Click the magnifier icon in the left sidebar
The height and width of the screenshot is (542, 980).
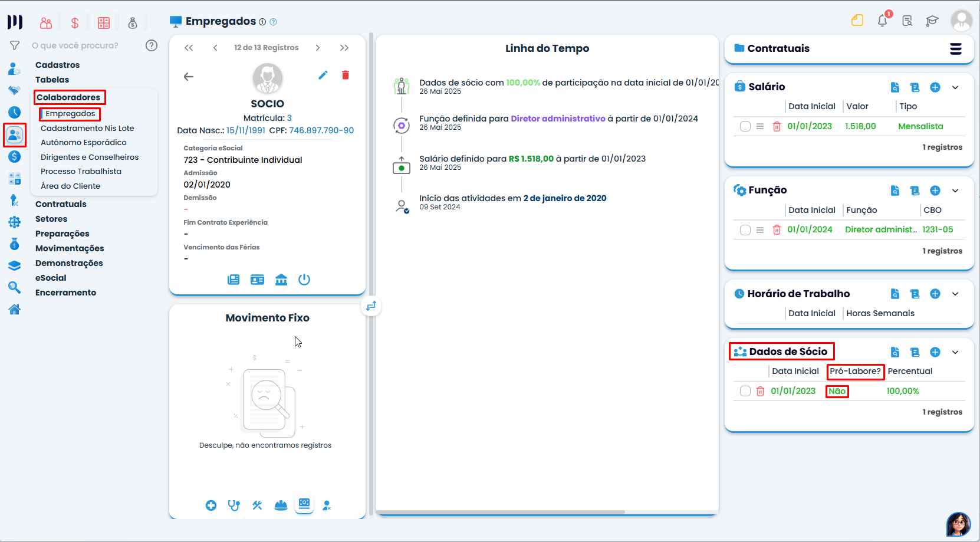coord(14,288)
